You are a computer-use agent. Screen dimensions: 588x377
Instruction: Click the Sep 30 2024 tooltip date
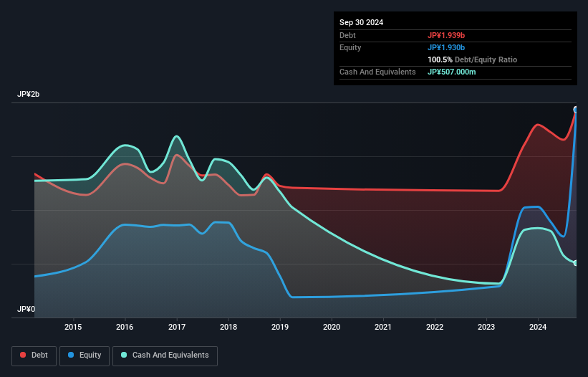click(x=361, y=22)
